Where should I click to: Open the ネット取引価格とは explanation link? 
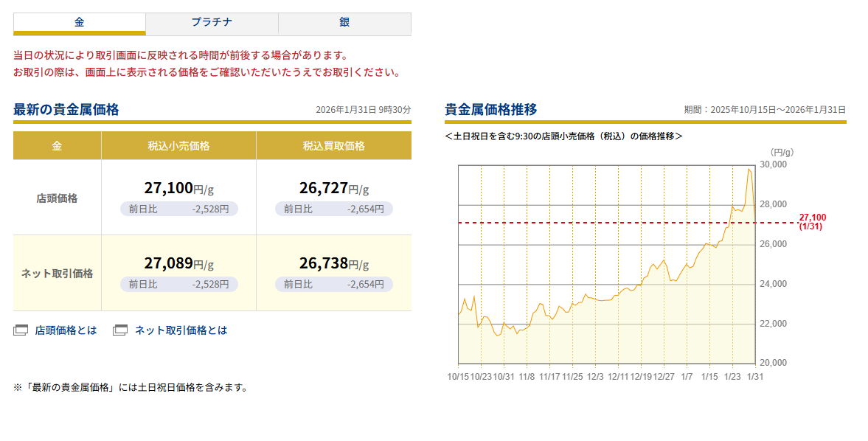[x=181, y=330]
